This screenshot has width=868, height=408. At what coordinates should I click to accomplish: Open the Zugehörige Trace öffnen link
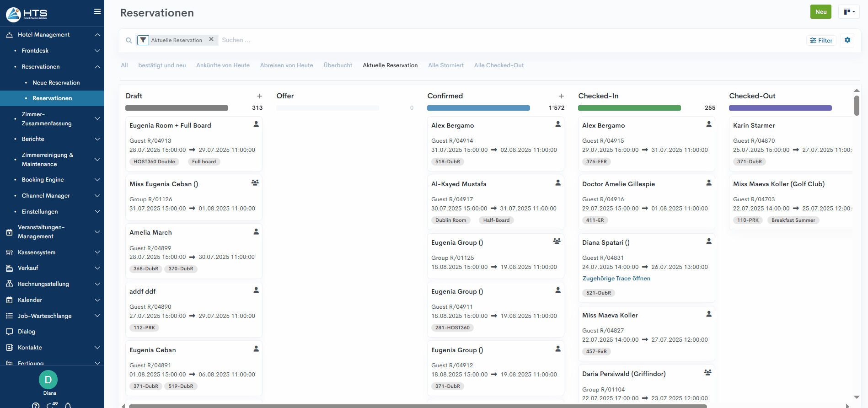(616, 279)
